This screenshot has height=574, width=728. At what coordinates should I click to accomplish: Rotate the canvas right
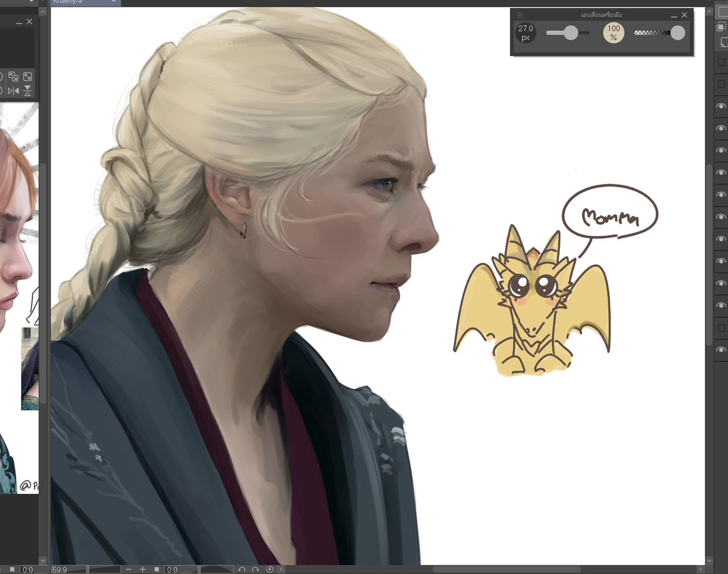256,569
